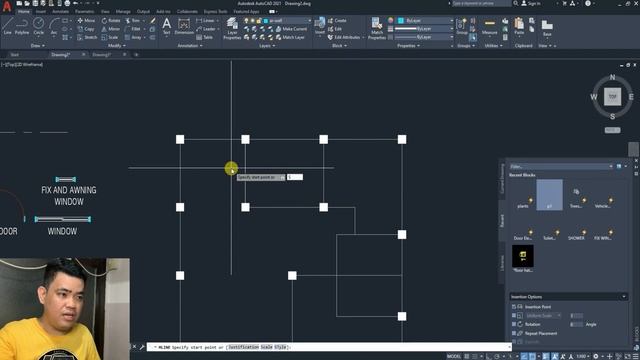Click the Insert block tool
Viewport: 640px width, 360px height.
[x=320, y=26]
